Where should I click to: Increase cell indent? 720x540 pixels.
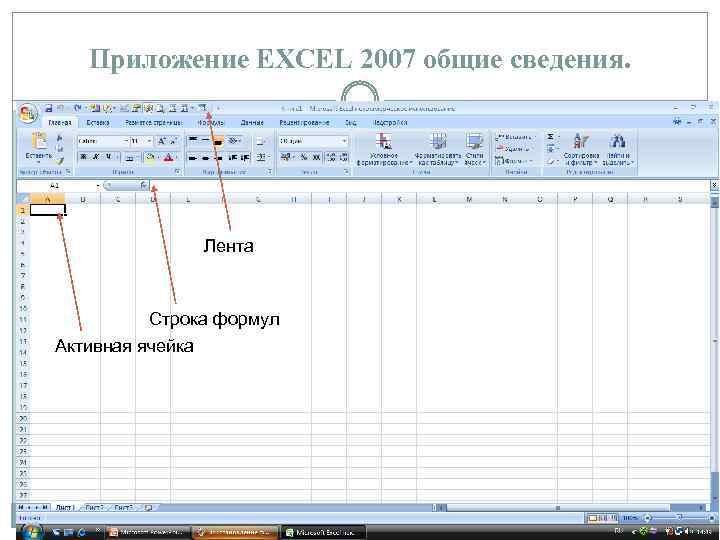(x=245, y=158)
